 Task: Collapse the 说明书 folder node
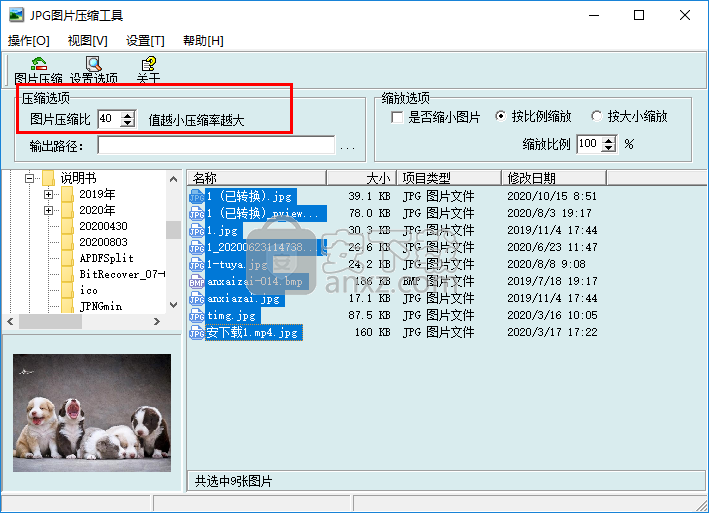(x=29, y=178)
